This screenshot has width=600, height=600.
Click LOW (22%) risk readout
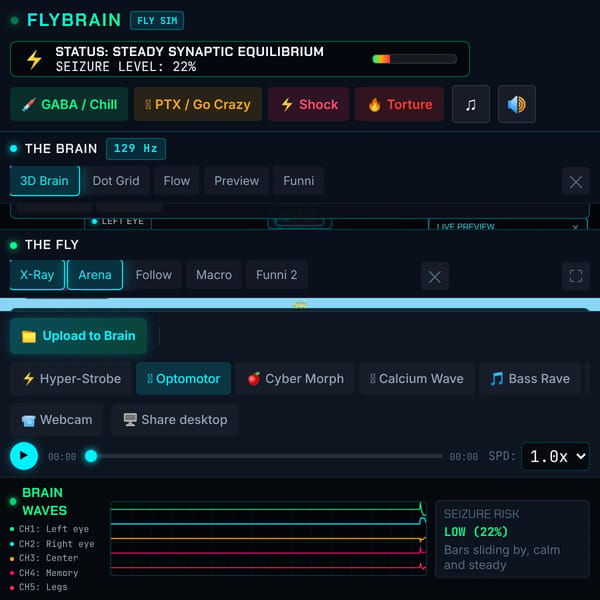[x=476, y=532]
